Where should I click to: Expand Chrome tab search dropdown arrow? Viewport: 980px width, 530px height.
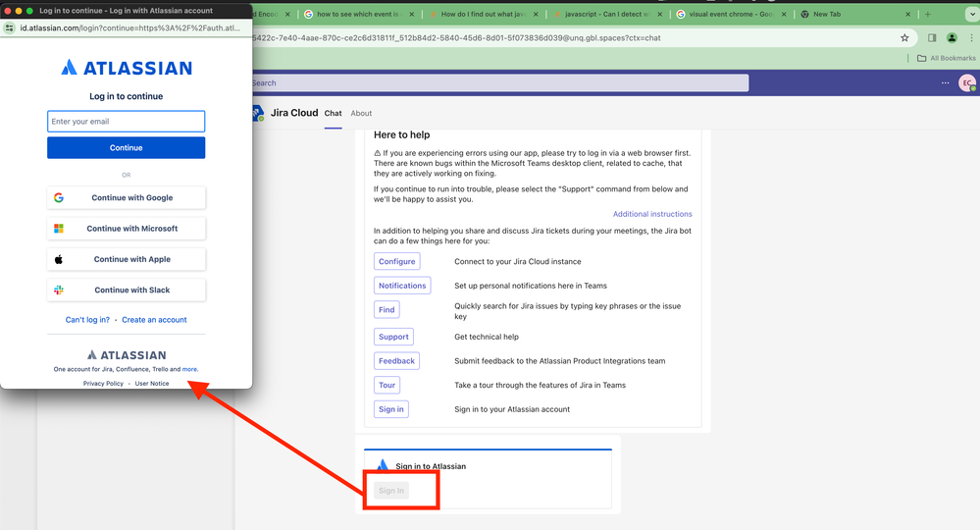click(970, 14)
